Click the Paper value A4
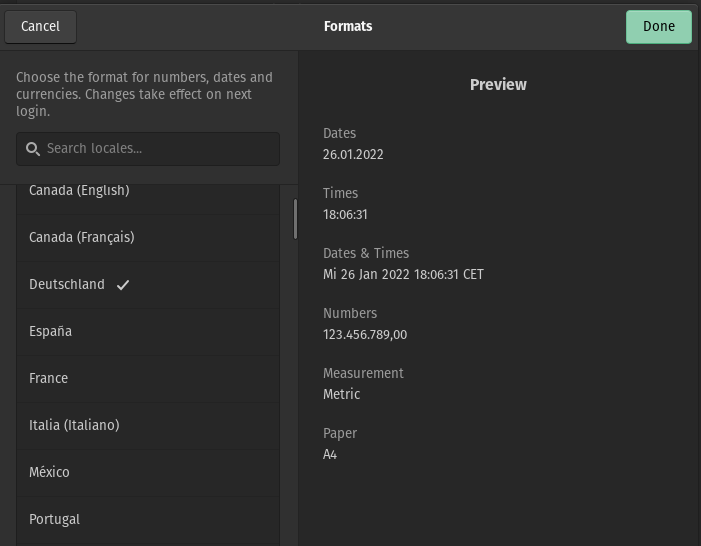Image resolution: width=701 pixels, height=546 pixels. (x=330, y=455)
